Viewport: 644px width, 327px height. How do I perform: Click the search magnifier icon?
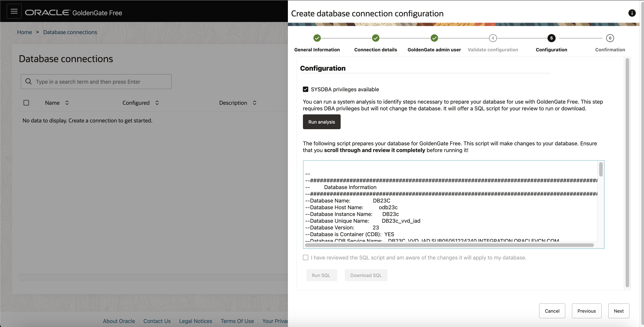tap(28, 81)
